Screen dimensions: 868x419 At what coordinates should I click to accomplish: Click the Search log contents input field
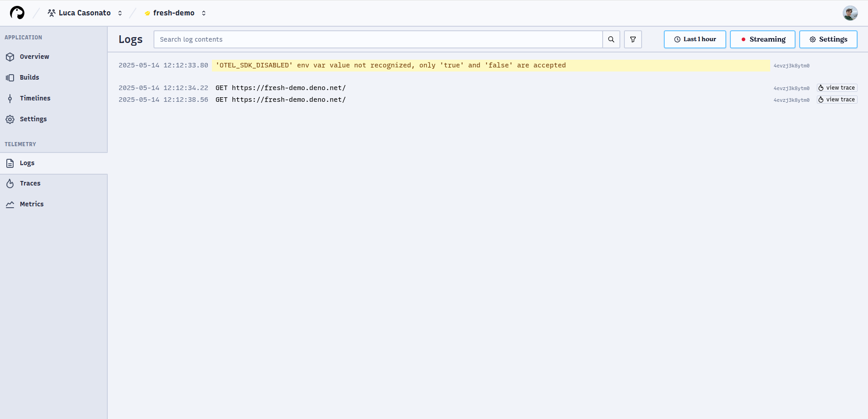378,39
